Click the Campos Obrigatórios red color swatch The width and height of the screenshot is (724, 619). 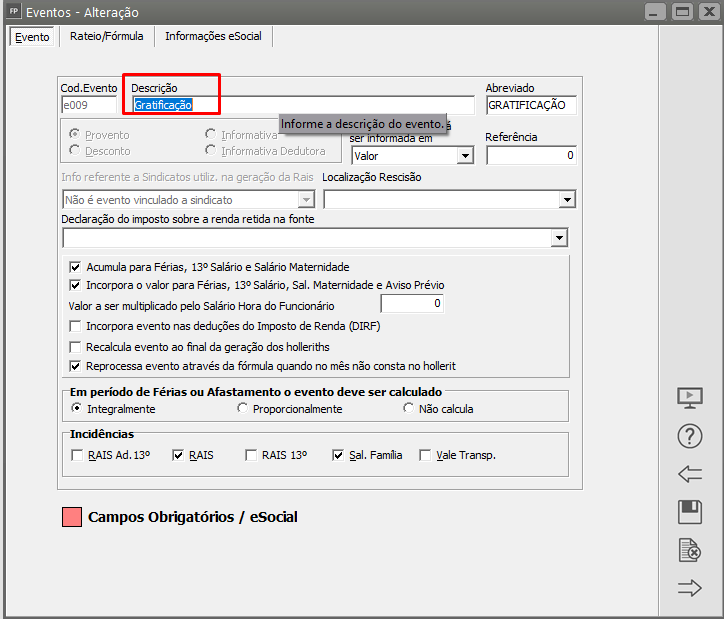(x=72, y=517)
